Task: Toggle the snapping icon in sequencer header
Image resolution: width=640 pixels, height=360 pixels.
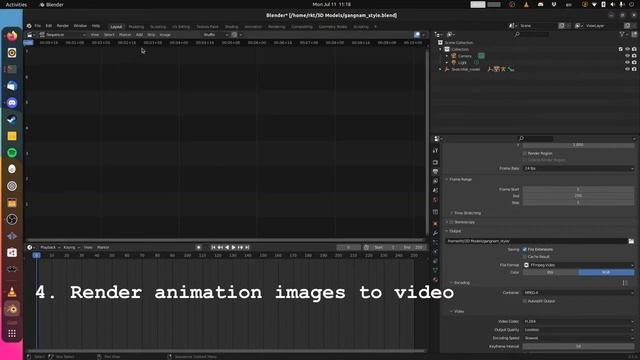Action: 234,35
